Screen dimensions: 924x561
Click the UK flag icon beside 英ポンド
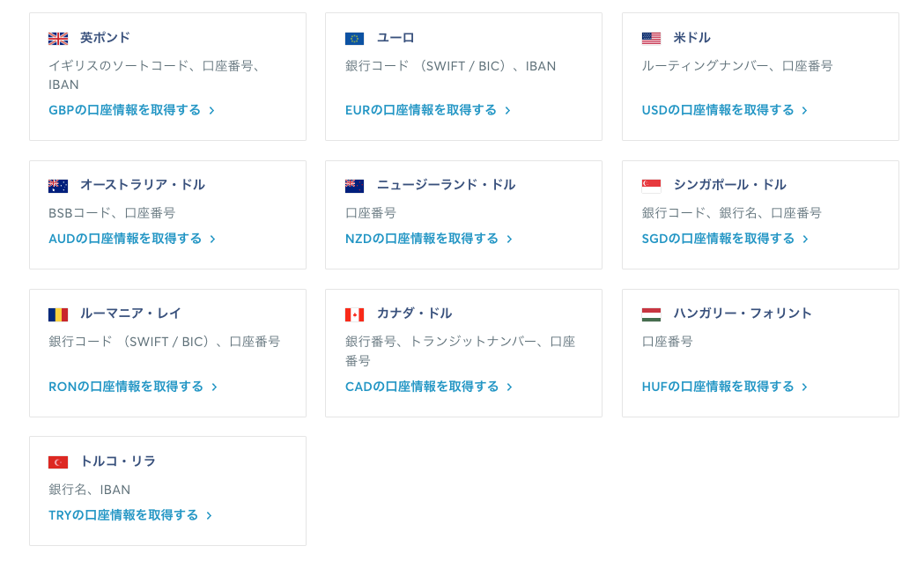click(58, 39)
